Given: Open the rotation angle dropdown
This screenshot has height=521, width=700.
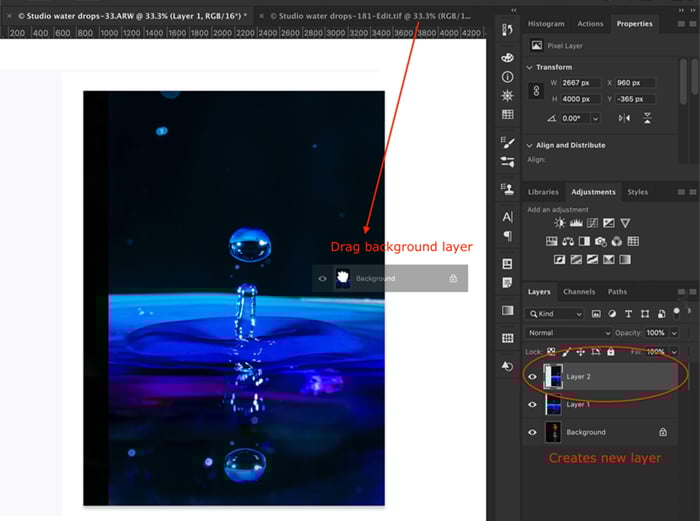Looking at the screenshot, I should pyautogui.click(x=595, y=118).
